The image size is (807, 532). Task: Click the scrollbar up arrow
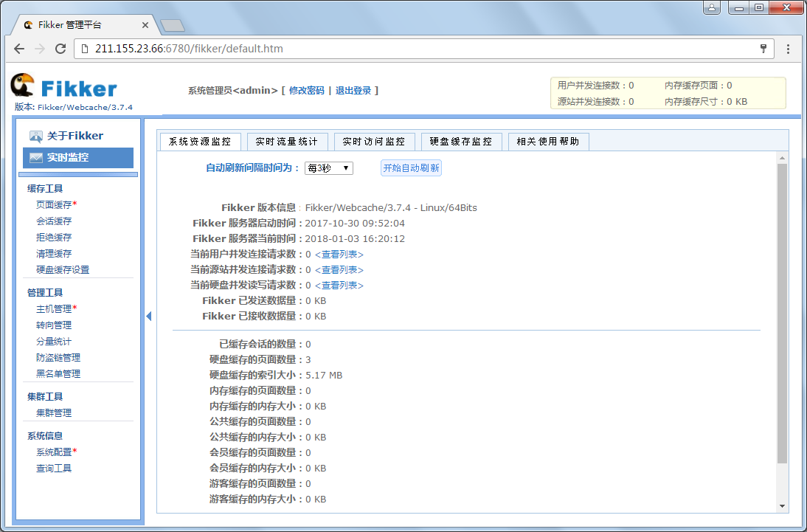pyautogui.click(x=783, y=158)
